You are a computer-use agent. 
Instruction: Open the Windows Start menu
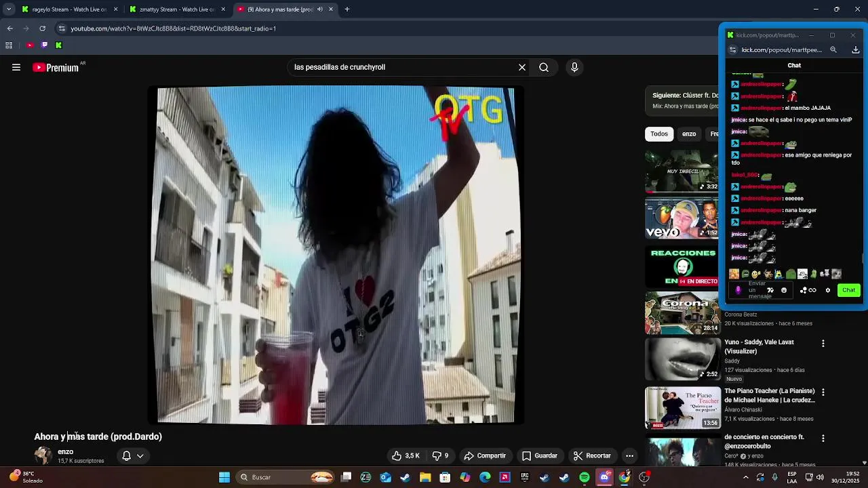click(224, 477)
